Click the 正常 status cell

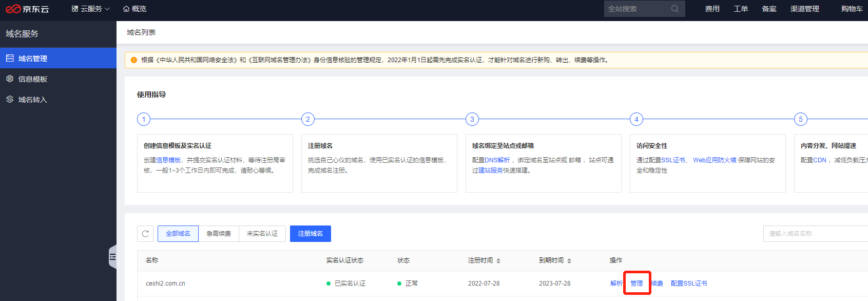coord(408,284)
